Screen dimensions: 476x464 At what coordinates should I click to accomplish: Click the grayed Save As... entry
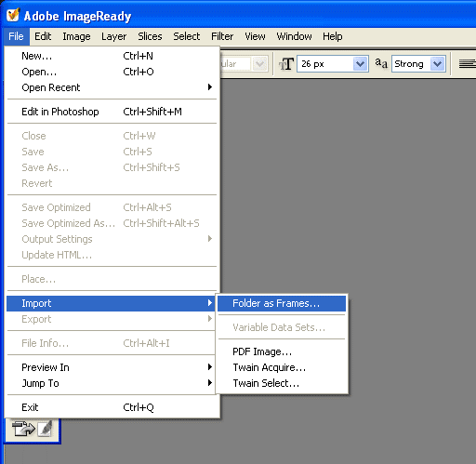tap(112, 167)
